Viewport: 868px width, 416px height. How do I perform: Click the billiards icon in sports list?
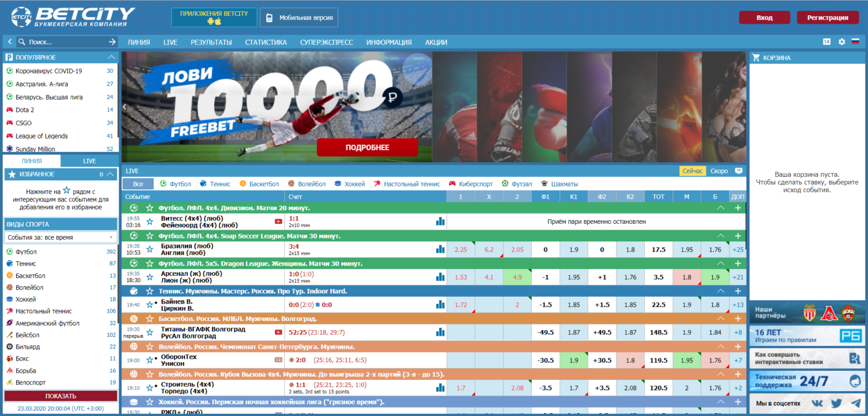(x=10, y=346)
